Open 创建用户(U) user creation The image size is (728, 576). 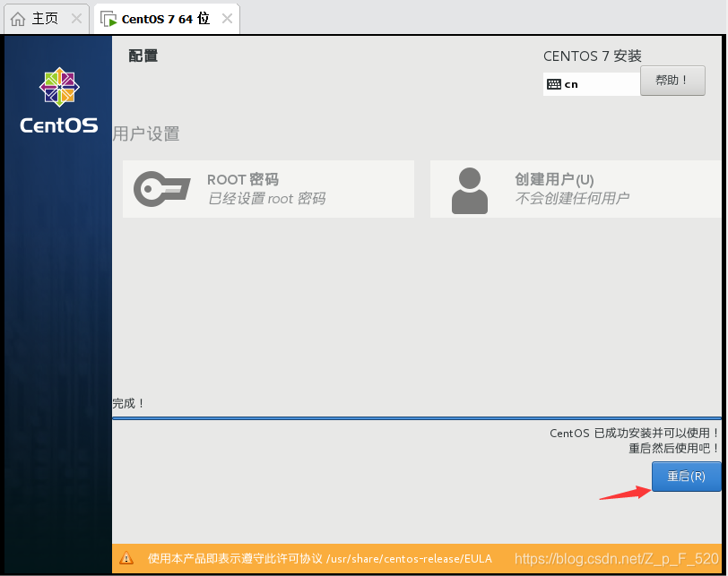[576, 189]
